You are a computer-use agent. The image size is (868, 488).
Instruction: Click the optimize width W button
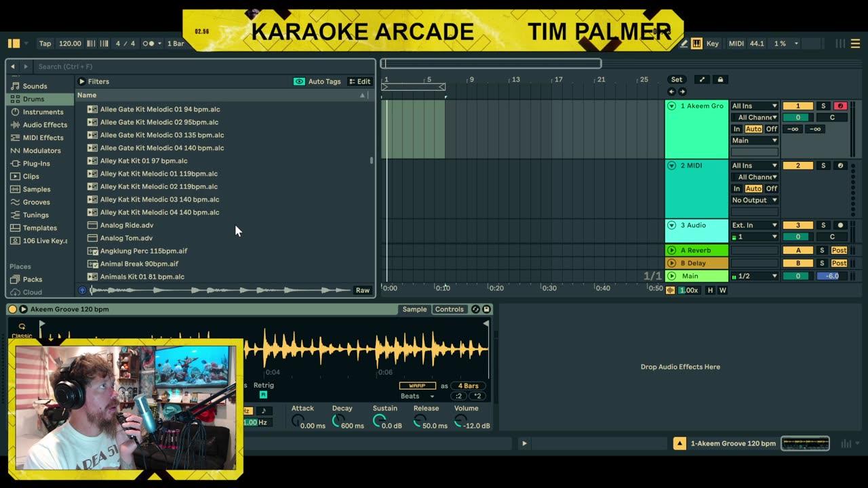tap(722, 290)
